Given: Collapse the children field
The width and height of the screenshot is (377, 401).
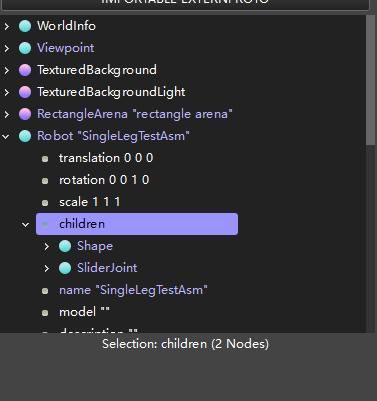Looking at the screenshot, I should 26,225.
